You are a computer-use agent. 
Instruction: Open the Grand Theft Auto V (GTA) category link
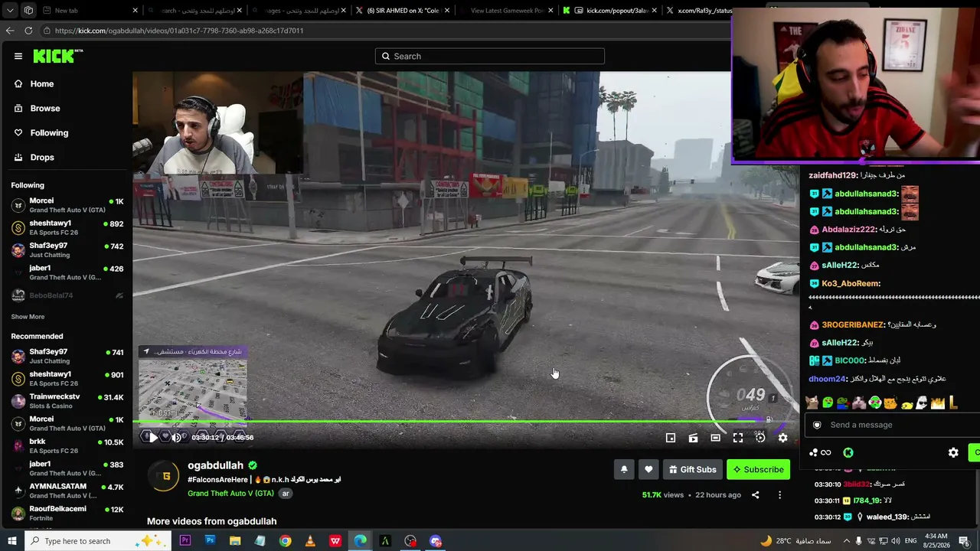tap(230, 494)
